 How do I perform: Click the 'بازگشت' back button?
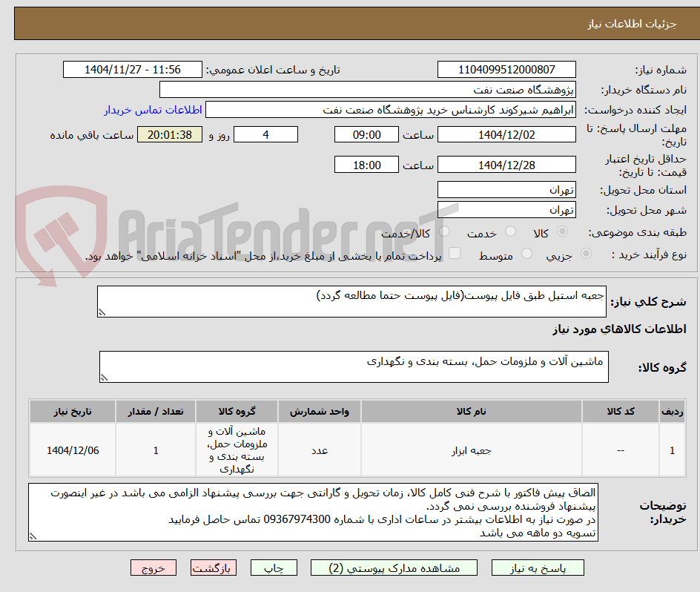(x=214, y=568)
